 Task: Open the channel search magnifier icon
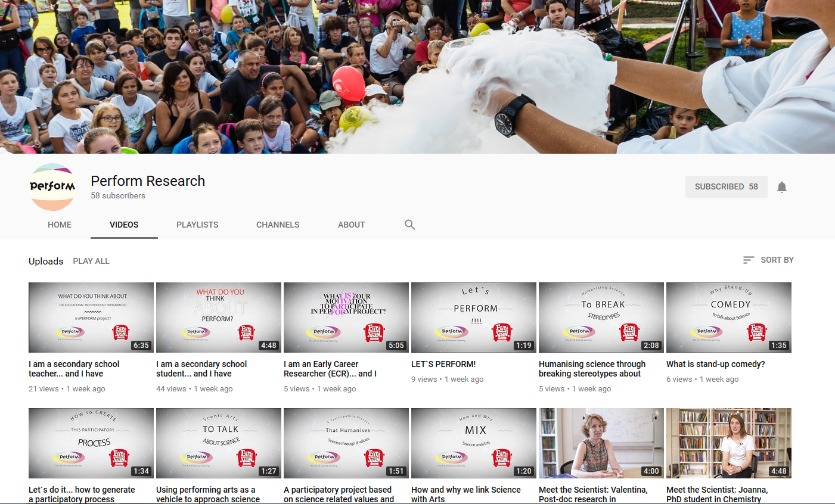pyautogui.click(x=409, y=225)
